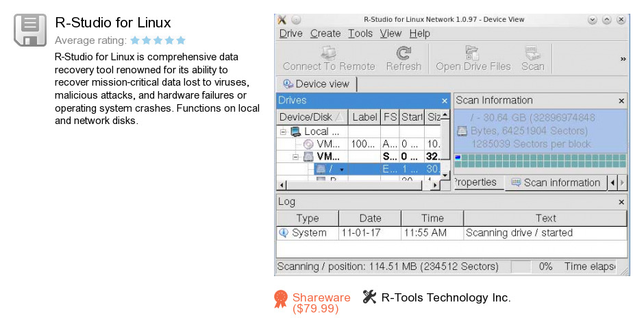Click the Shareware ($79.99) license link
644x333 pixels.
click(321, 303)
